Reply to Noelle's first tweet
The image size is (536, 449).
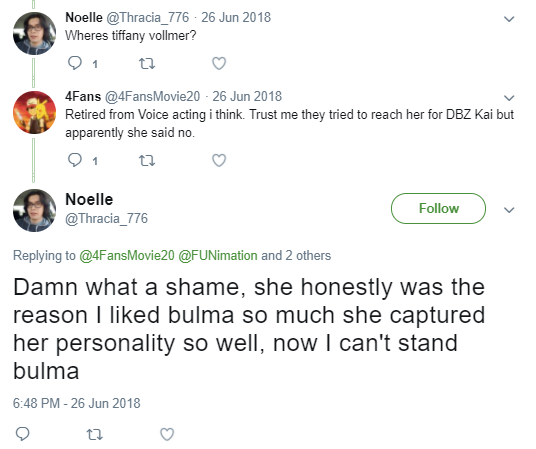[x=75, y=63]
